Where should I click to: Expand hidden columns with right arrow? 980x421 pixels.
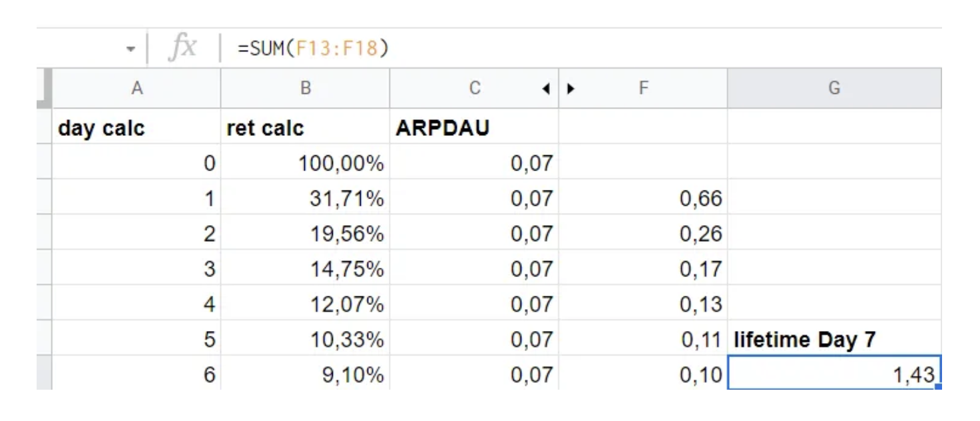pyautogui.click(x=571, y=89)
